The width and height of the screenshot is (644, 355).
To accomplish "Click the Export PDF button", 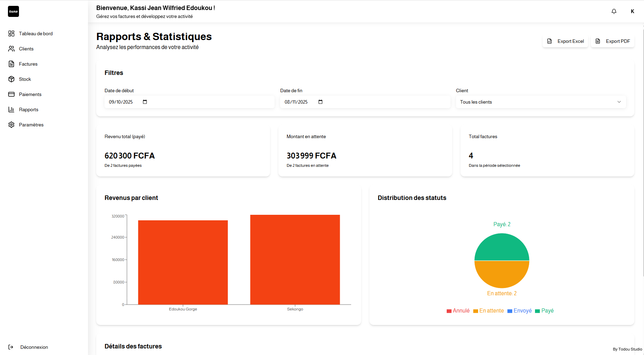I will pos(613,41).
